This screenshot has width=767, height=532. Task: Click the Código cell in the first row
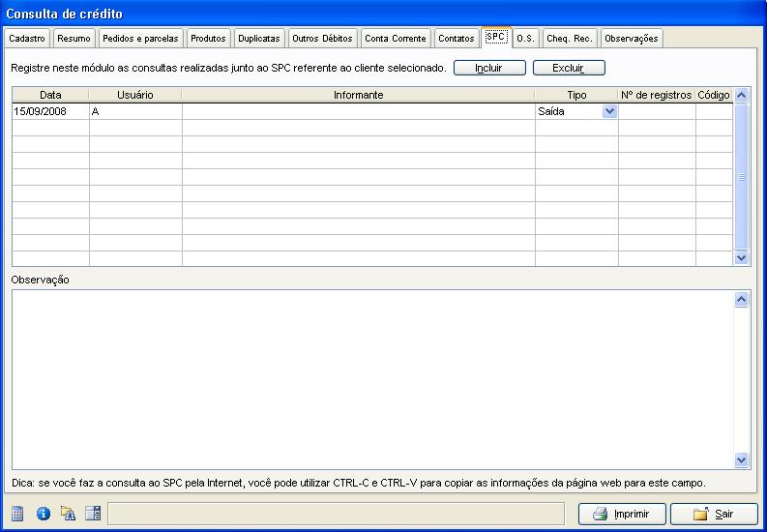pyautogui.click(x=714, y=111)
